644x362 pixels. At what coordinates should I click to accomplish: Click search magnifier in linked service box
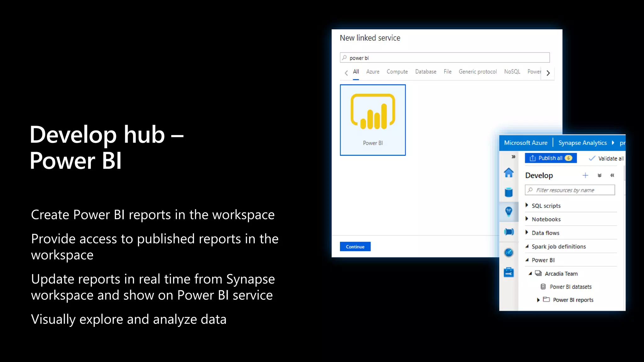point(344,58)
